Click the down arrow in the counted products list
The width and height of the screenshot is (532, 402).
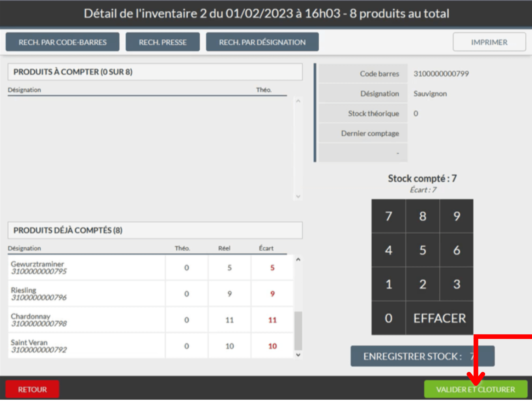298,355
